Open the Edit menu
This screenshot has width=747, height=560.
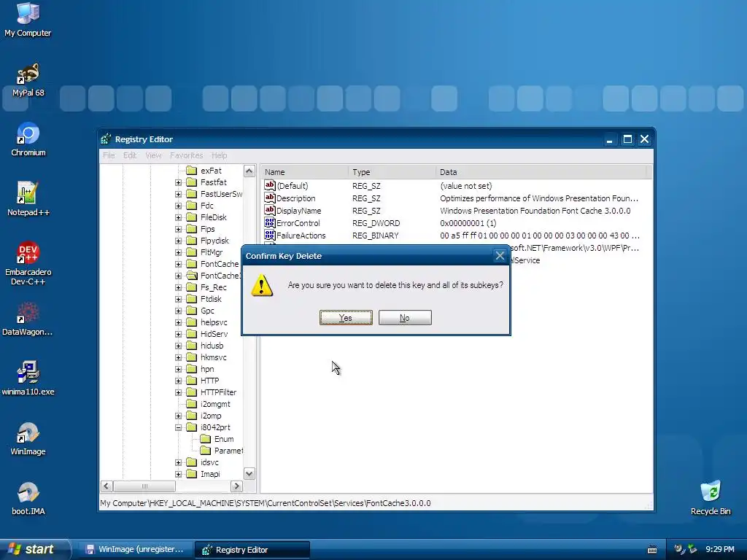click(x=130, y=155)
